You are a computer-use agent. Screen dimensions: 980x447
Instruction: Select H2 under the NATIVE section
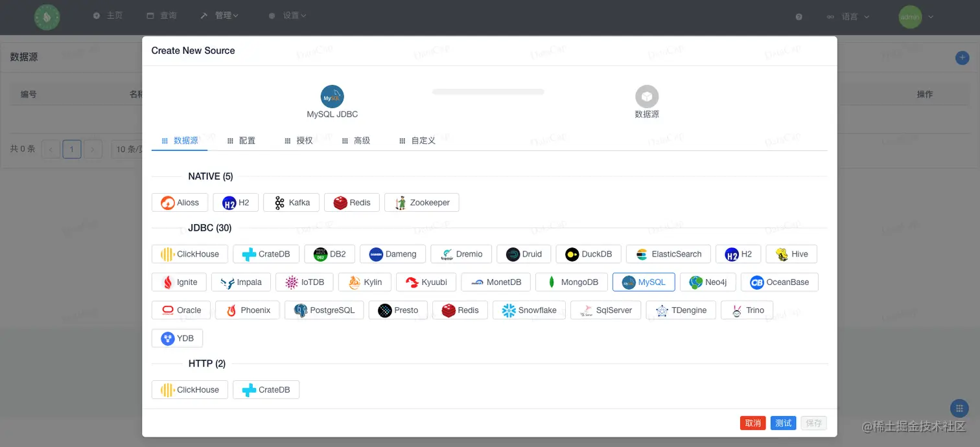coord(236,202)
